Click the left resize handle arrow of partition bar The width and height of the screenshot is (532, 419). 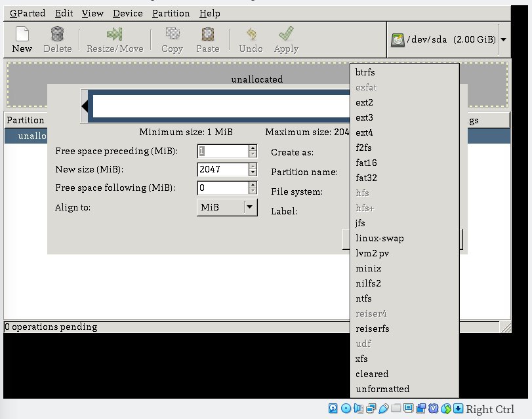(85, 106)
